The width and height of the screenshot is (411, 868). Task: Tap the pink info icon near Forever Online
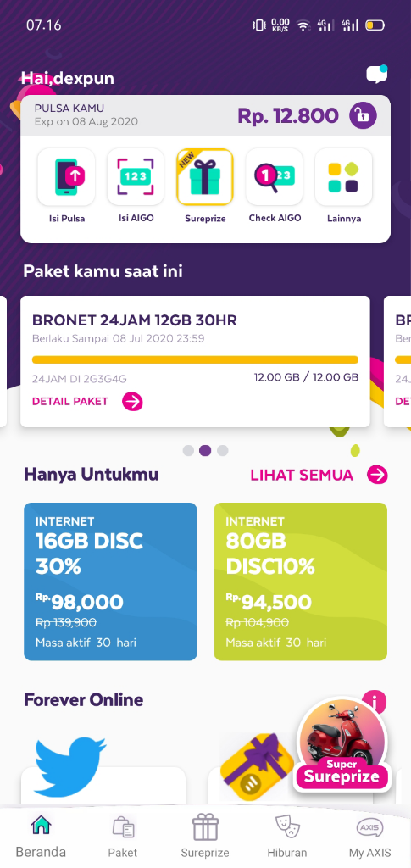click(x=375, y=702)
